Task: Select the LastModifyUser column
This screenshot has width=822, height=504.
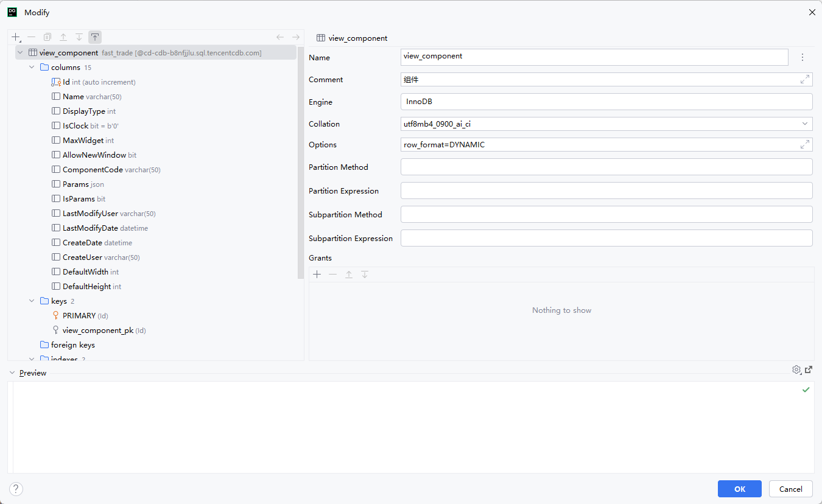Action: (104, 214)
